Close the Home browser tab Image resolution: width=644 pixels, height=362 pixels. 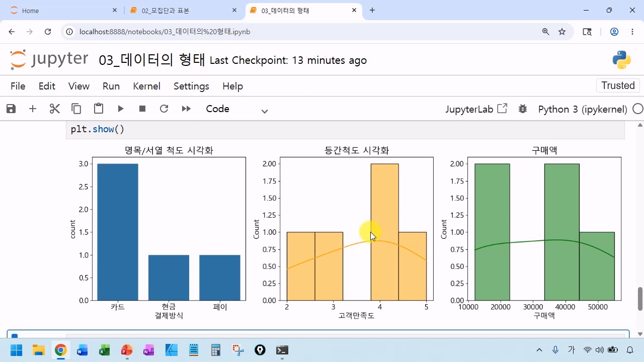coord(115,11)
